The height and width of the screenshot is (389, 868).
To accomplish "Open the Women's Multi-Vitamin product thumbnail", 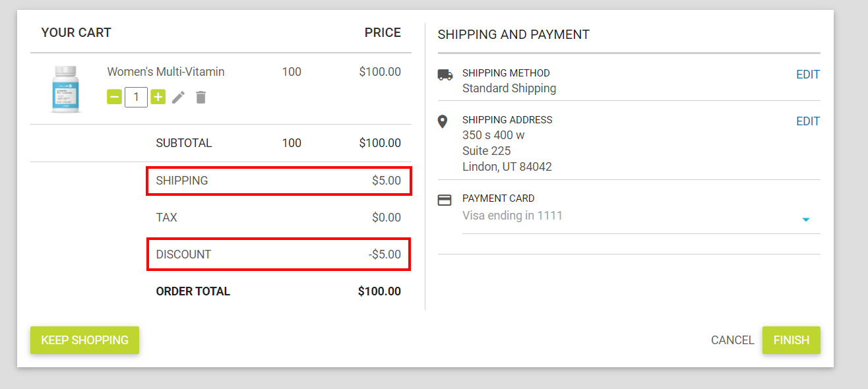I will [67, 89].
